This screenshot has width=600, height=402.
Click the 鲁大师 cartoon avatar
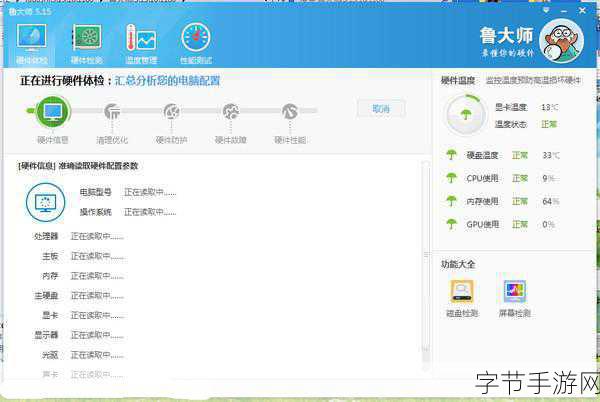561,41
